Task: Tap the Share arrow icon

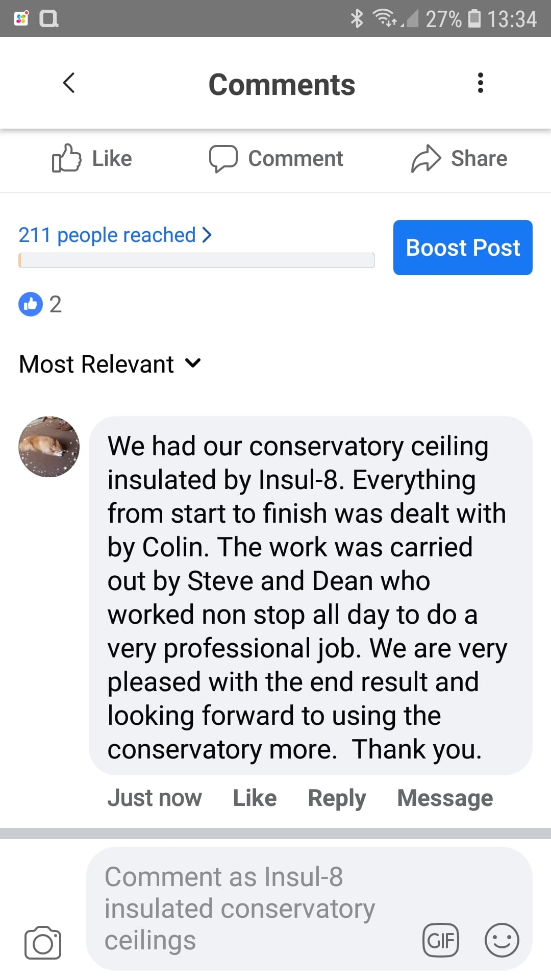Action: [x=425, y=158]
